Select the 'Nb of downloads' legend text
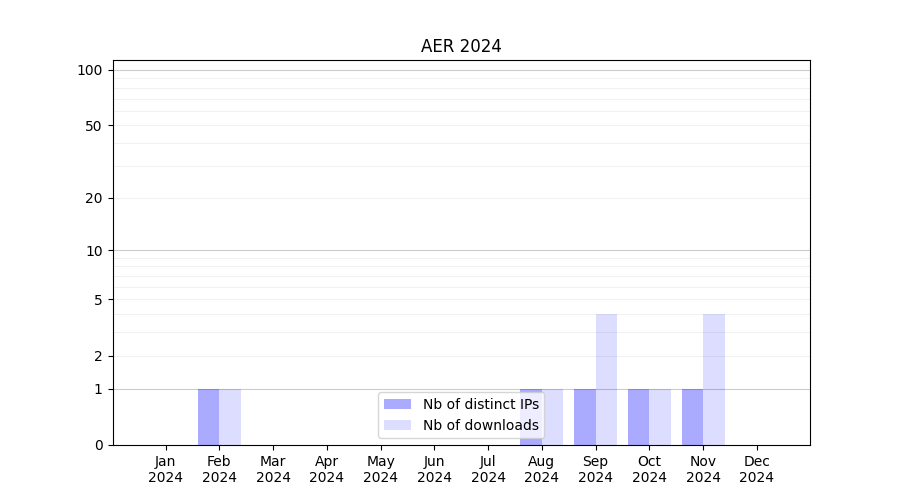The image size is (900, 500). point(480,425)
